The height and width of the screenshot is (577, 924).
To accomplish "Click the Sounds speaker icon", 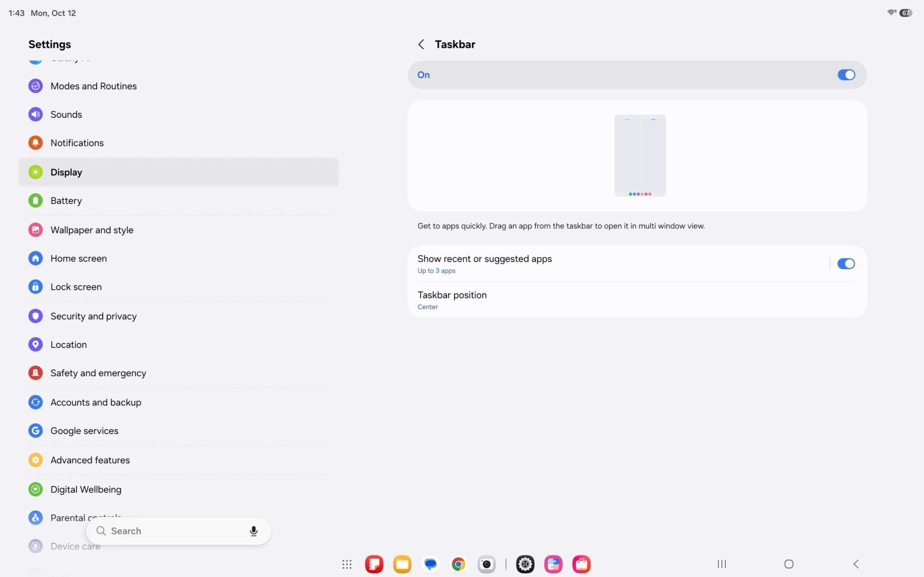I will pyautogui.click(x=36, y=115).
